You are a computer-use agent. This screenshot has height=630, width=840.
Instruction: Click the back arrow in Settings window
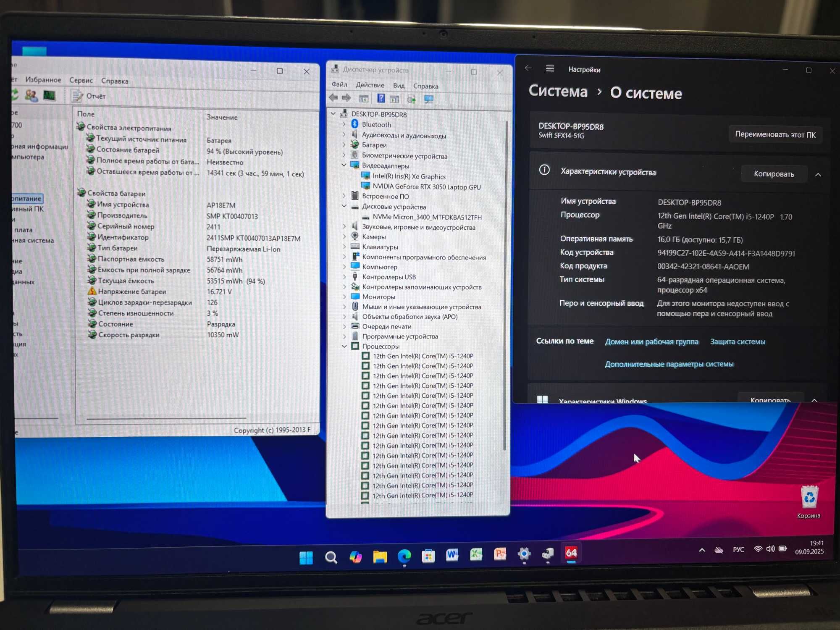pos(528,68)
